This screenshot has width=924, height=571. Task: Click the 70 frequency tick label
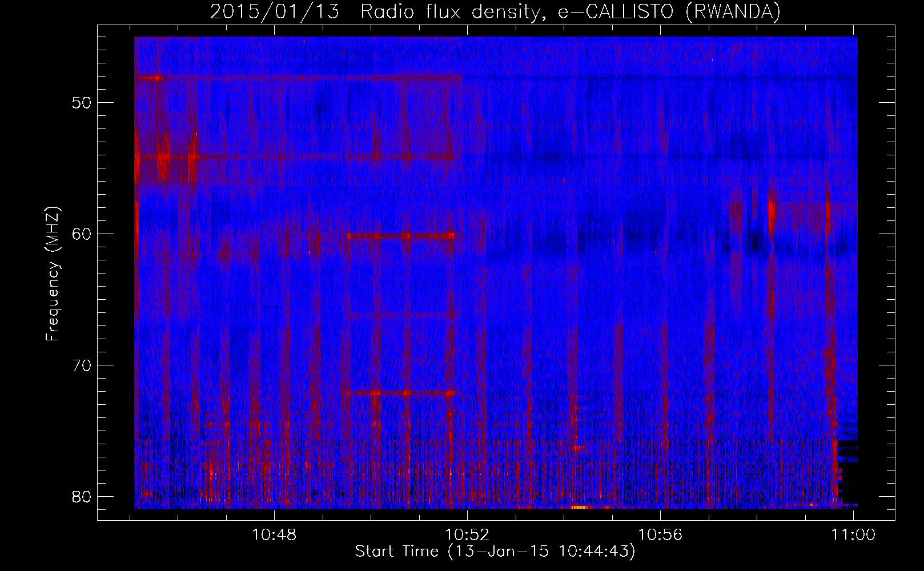tap(82, 365)
